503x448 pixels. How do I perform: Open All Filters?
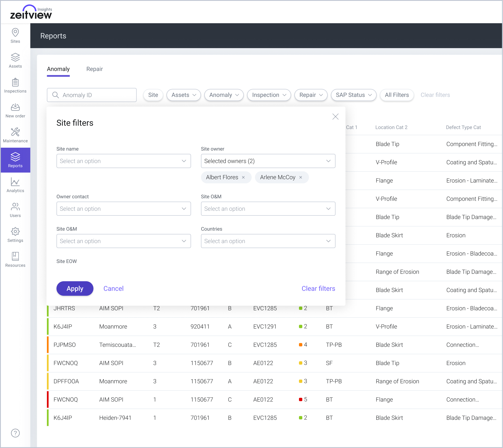[x=397, y=95]
